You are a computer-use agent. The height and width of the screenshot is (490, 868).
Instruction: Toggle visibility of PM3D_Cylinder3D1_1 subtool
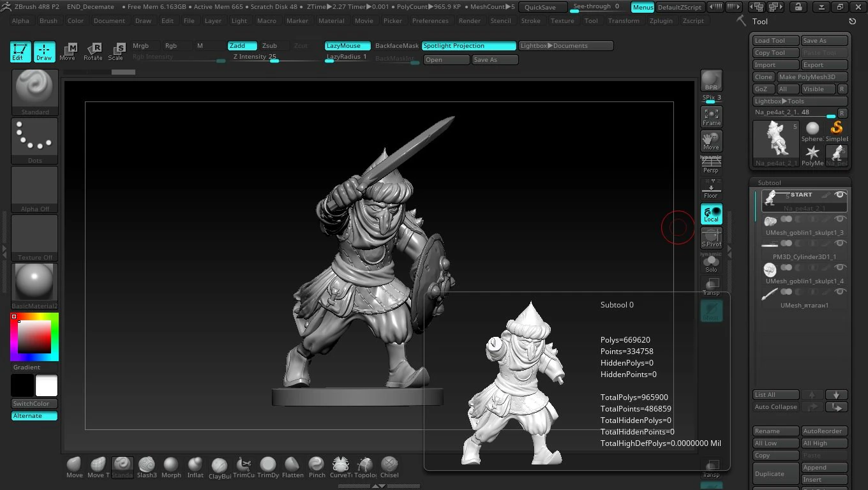840,243
